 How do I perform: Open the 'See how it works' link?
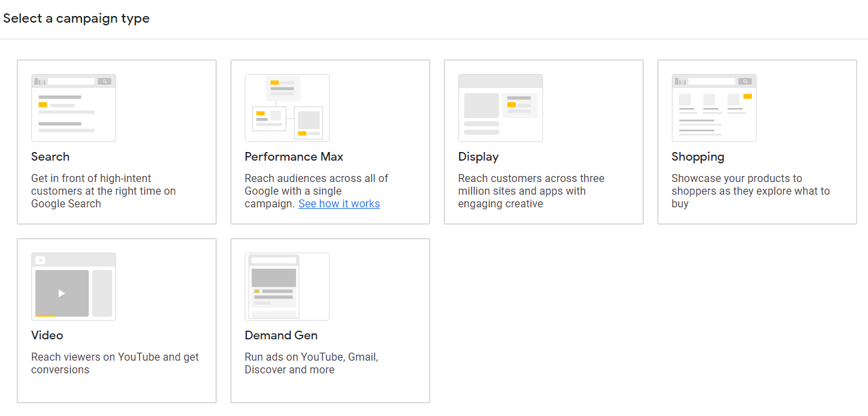coord(339,204)
